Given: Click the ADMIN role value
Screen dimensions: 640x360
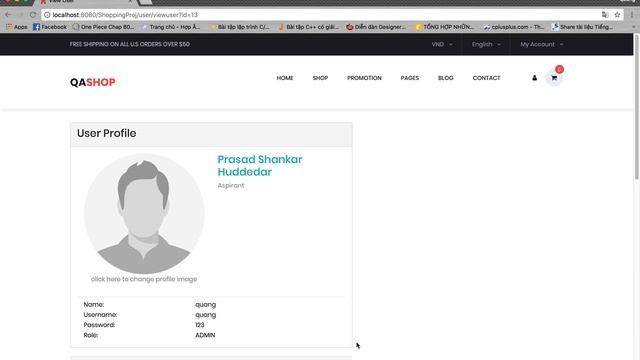Looking at the screenshot, I should click(205, 335).
